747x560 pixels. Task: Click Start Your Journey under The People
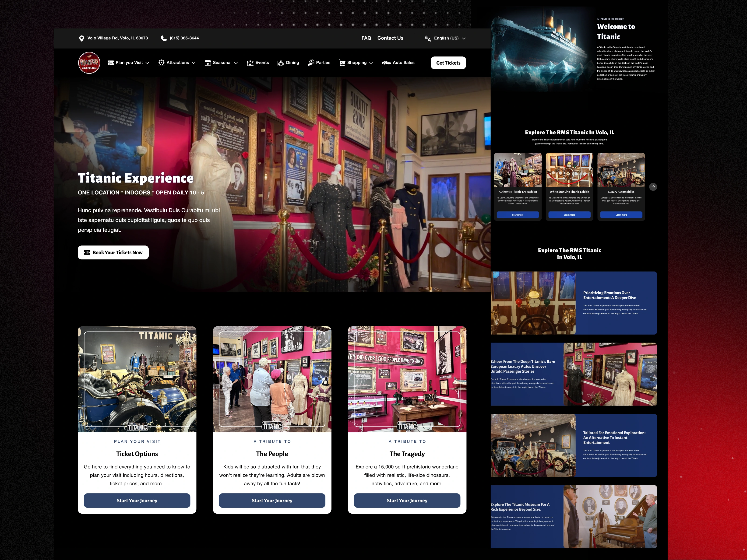pos(272,500)
